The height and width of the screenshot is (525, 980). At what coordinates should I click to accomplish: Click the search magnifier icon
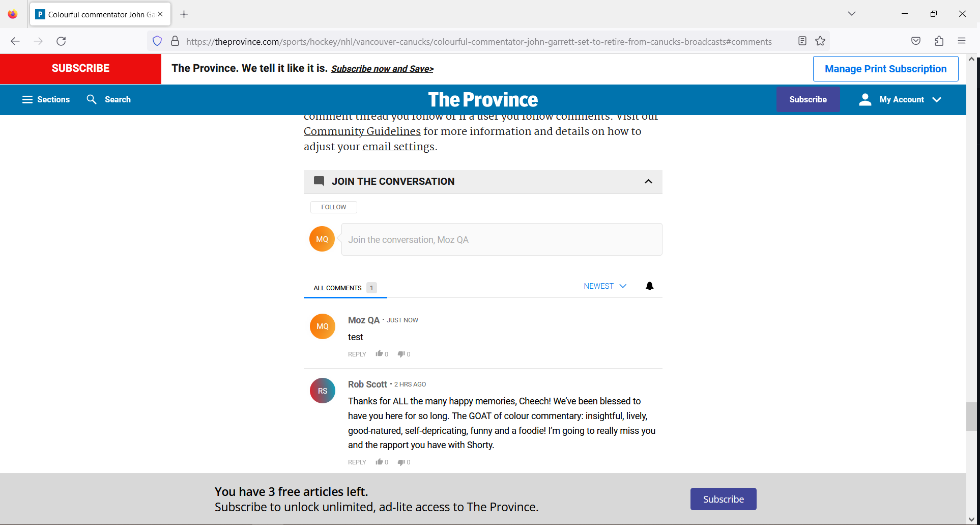[92, 99]
